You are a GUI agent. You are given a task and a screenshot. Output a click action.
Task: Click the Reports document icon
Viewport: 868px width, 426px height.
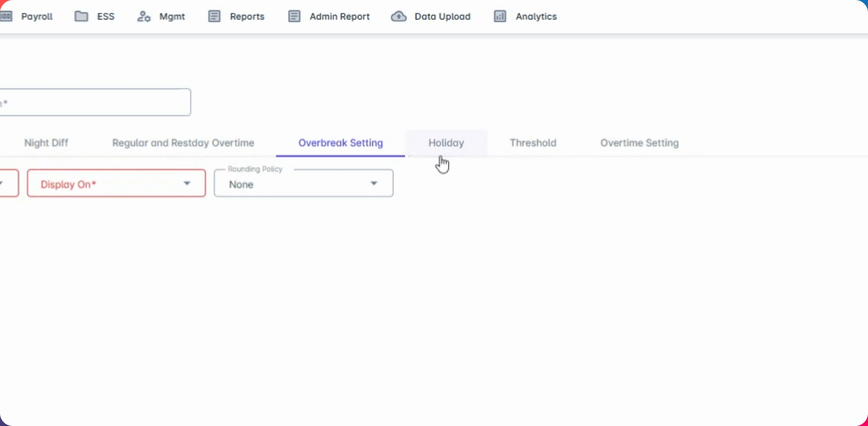pos(214,17)
